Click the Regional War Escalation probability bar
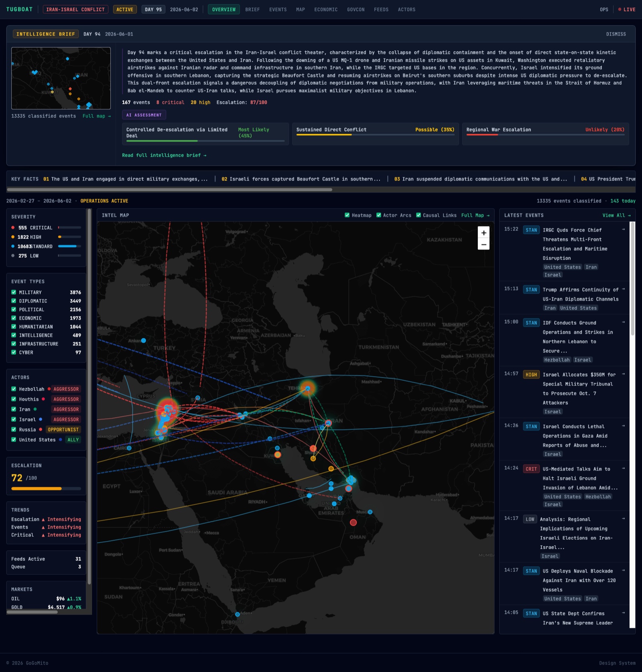Viewport: 642px width, 672px height. coord(545,135)
